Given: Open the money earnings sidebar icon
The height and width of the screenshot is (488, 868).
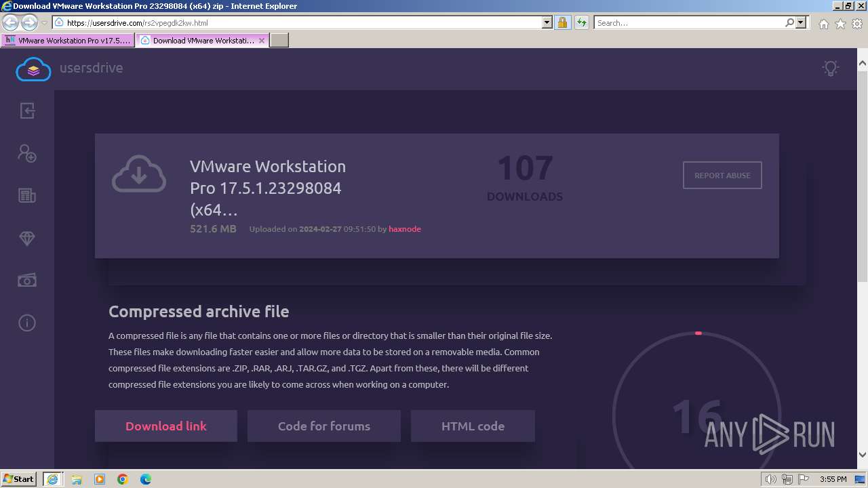Looking at the screenshot, I should tap(27, 281).
